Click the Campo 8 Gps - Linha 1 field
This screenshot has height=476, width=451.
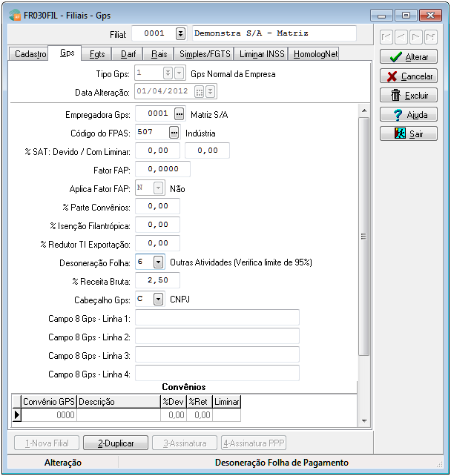[x=217, y=317]
